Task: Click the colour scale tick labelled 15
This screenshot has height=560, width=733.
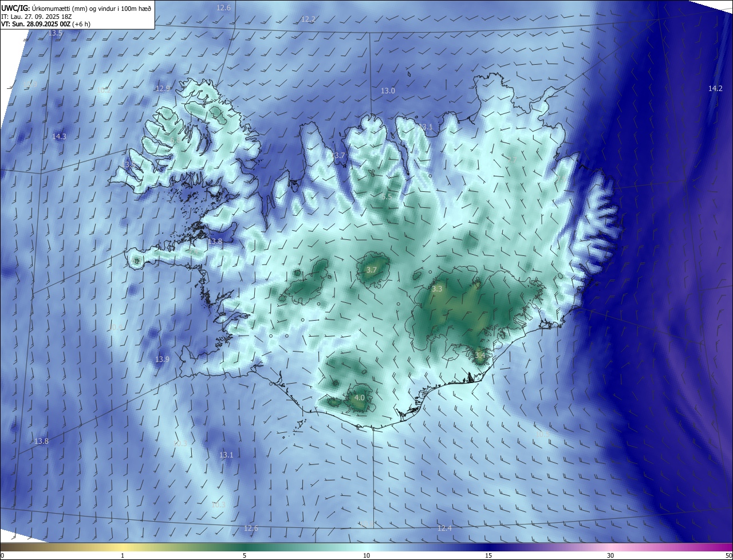Action: coord(488,555)
